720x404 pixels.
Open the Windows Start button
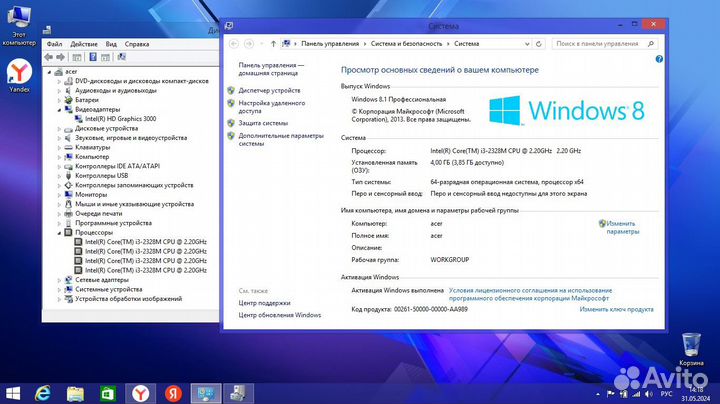coord(13,393)
